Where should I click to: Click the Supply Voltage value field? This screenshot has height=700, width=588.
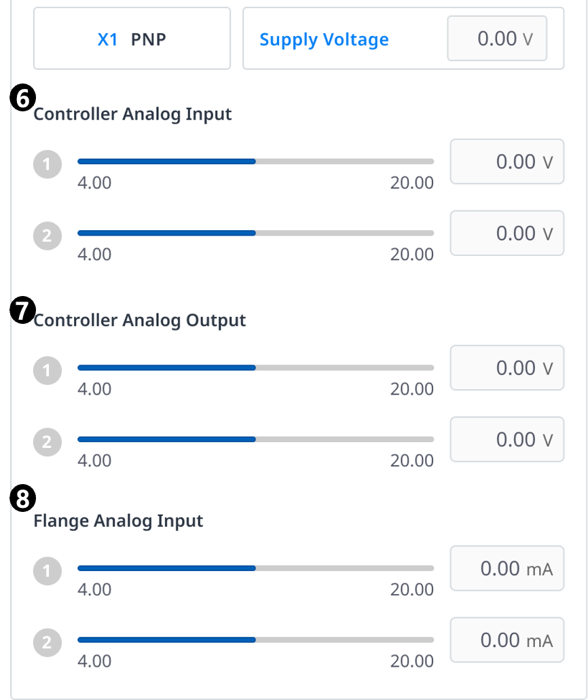coord(496,39)
